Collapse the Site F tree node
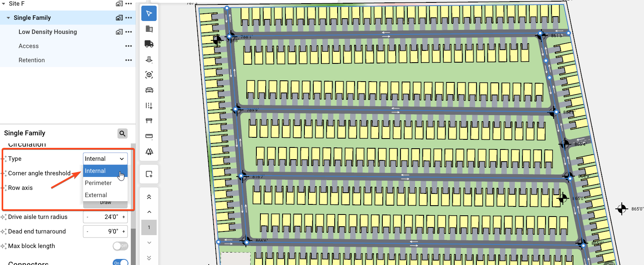Viewport: 644px width, 265px height. click(x=3, y=4)
